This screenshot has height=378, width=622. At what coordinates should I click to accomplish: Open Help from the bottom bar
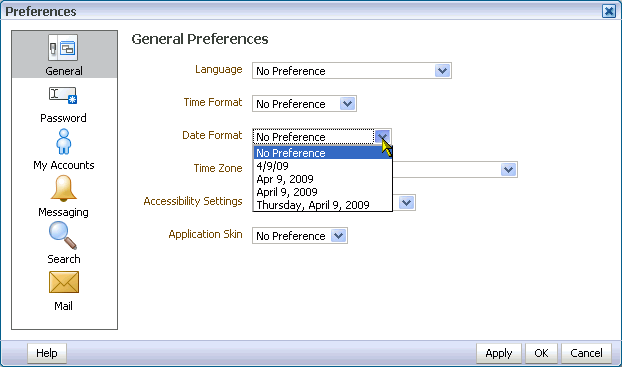pos(47,353)
